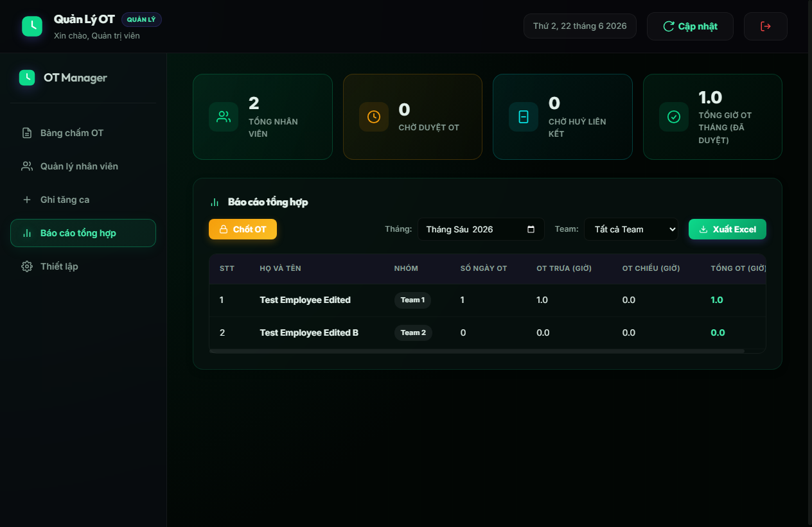The height and width of the screenshot is (527, 812).
Task: Click the Chốt OT button
Action: (243, 229)
